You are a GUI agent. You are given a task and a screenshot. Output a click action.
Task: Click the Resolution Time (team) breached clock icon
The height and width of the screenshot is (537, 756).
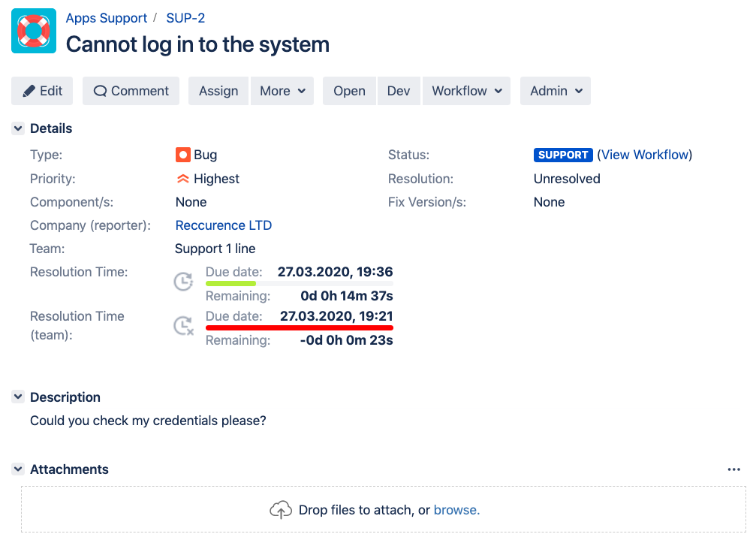184,326
